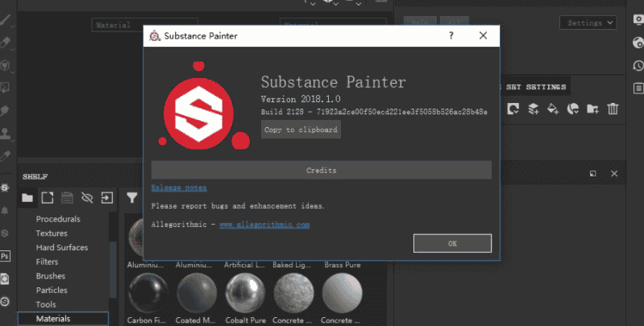Expand the clone tool options chevron
This screenshot has width=644, height=326.
pyautogui.click(x=13, y=140)
